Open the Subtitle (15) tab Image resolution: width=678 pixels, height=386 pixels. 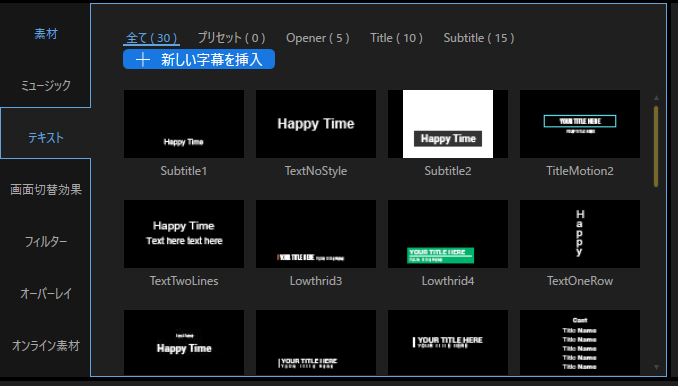(479, 38)
